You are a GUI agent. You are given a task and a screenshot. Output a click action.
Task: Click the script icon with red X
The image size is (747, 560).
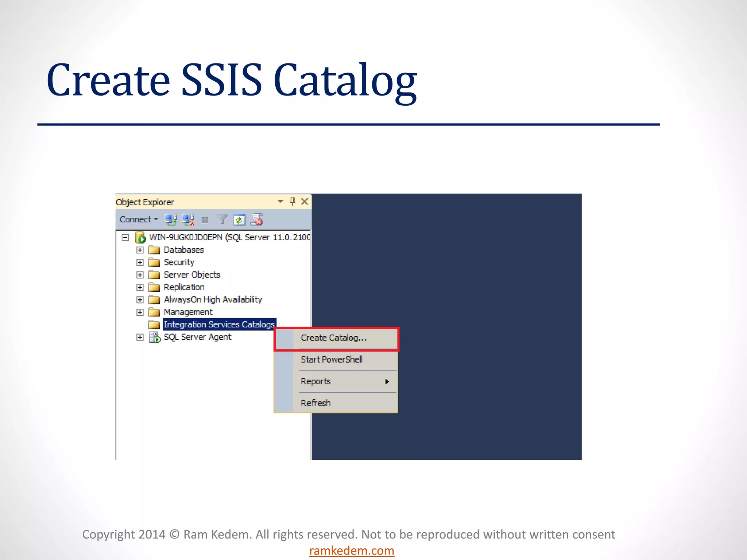pyautogui.click(x=257, y=219)
